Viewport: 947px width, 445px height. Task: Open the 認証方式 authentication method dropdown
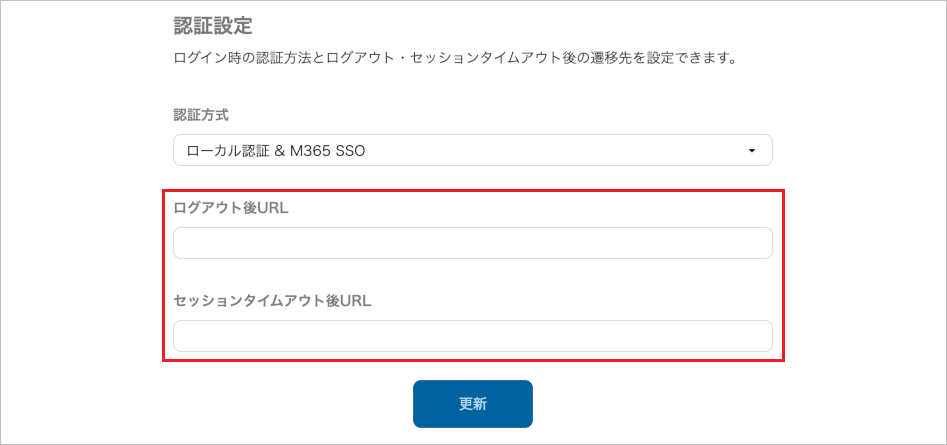tap(472, 151)
